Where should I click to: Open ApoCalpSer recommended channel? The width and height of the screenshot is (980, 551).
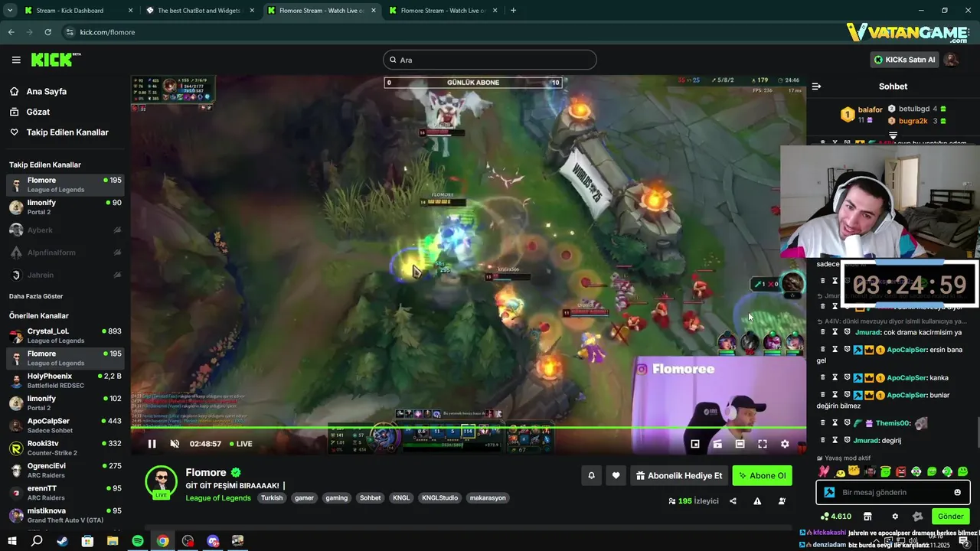65,425
